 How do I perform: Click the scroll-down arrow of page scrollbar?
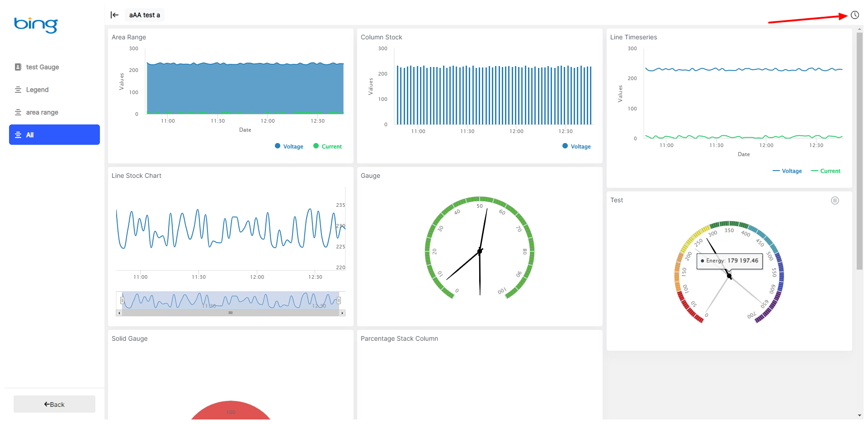click(x=859, y=415)
